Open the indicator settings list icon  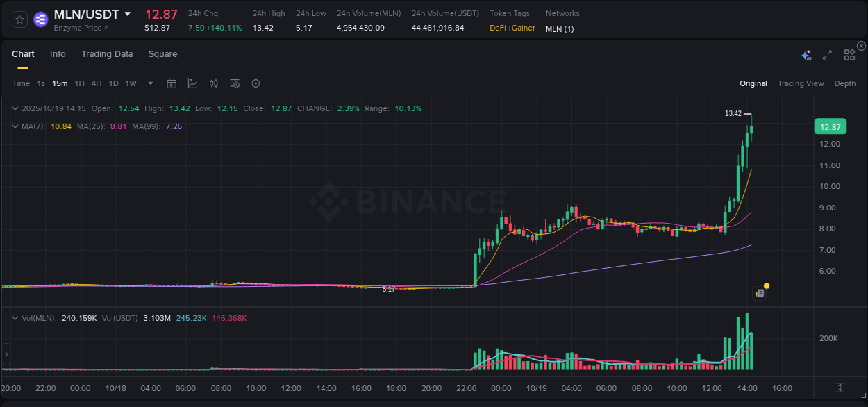234,83
